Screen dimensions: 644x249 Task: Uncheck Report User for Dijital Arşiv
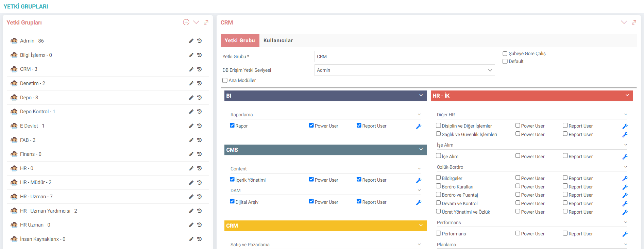point(359,201)
